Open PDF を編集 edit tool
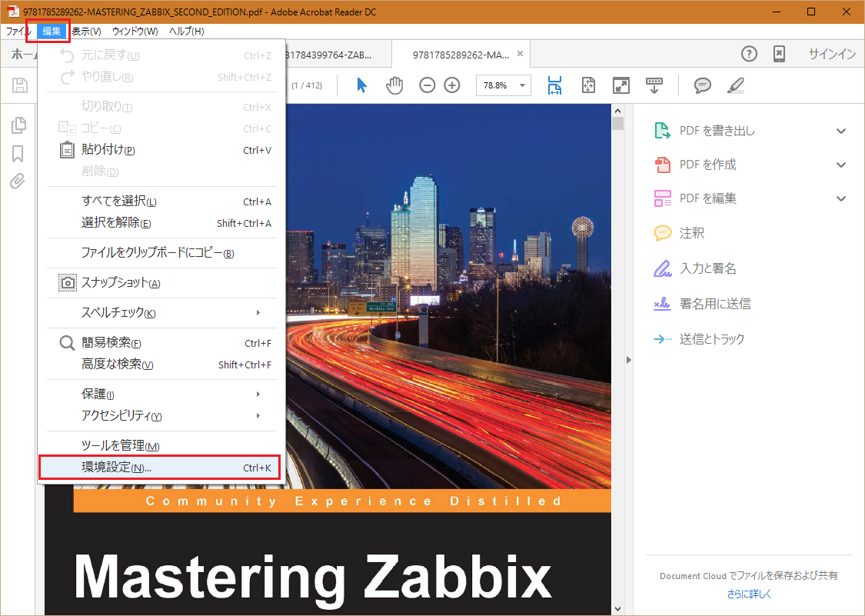 click(708, 198)
